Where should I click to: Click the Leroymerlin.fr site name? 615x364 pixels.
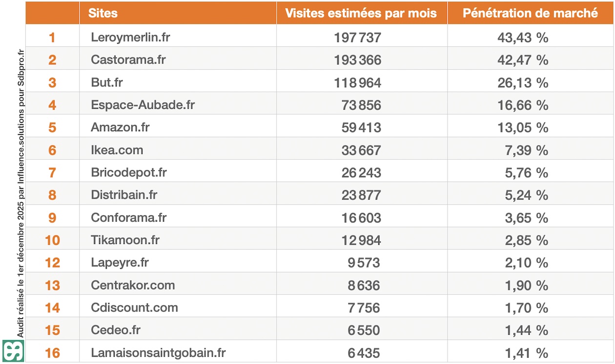point(130,37)
